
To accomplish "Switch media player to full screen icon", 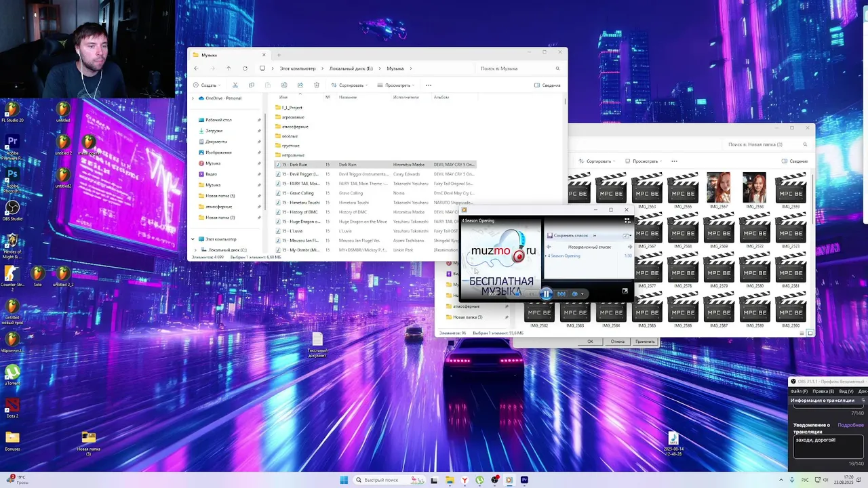I will point(625,291).
